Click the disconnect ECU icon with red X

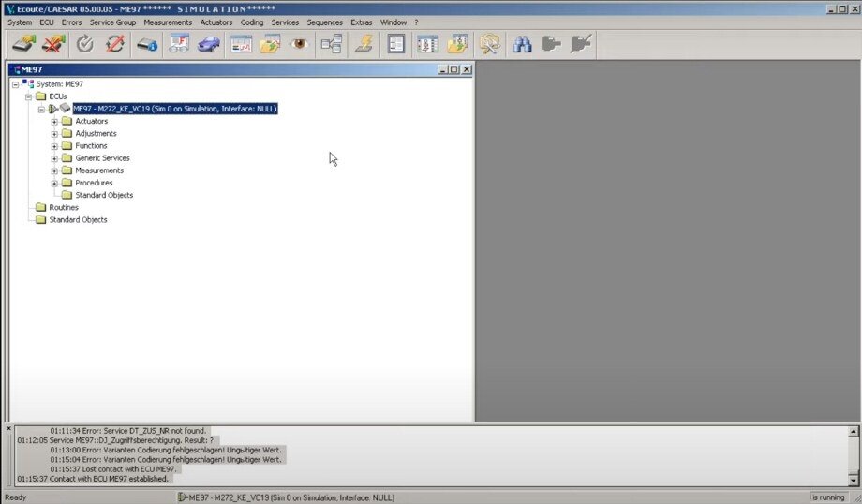[53, 44]
